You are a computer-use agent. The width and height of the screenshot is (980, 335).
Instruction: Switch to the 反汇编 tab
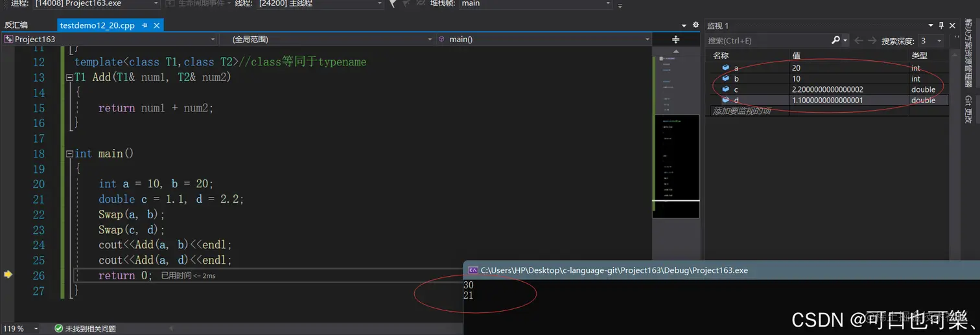(x=16, y=25)
